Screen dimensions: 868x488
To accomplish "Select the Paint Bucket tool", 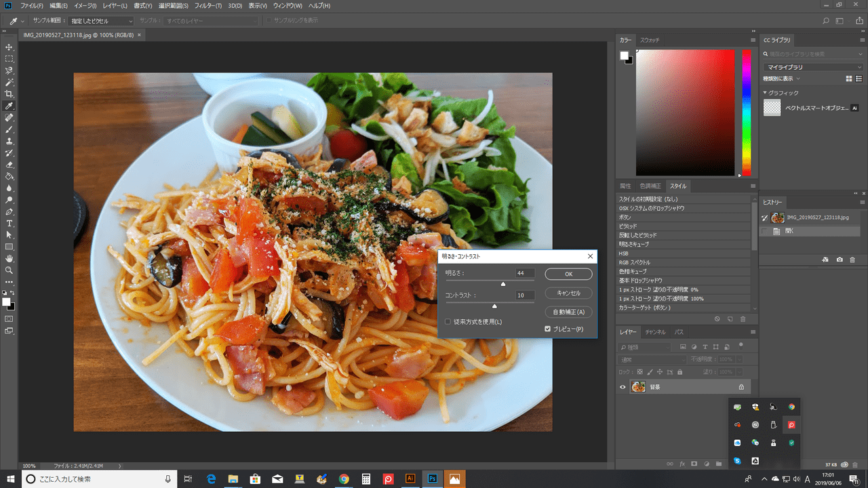I will click(x=9, y=176).
